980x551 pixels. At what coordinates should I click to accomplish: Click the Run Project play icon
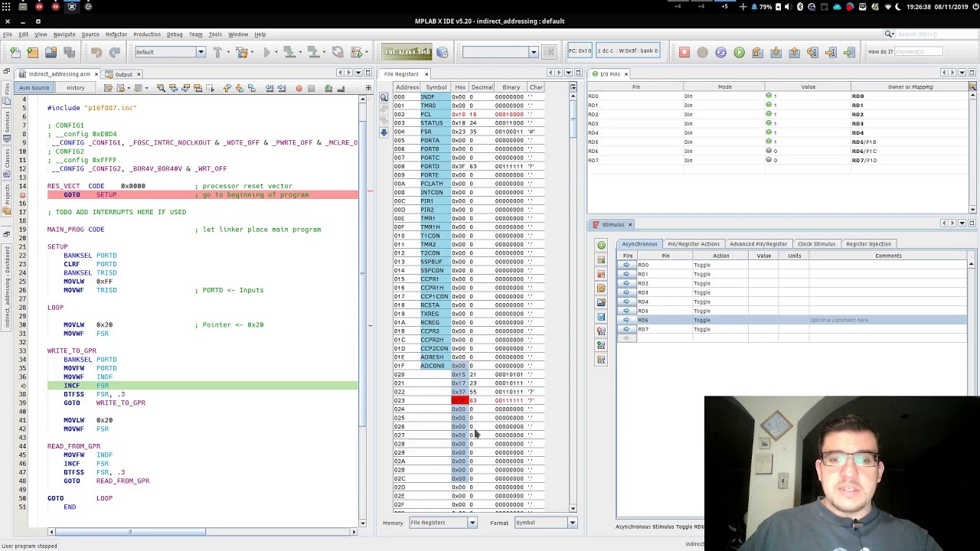[x=267, y=52]
